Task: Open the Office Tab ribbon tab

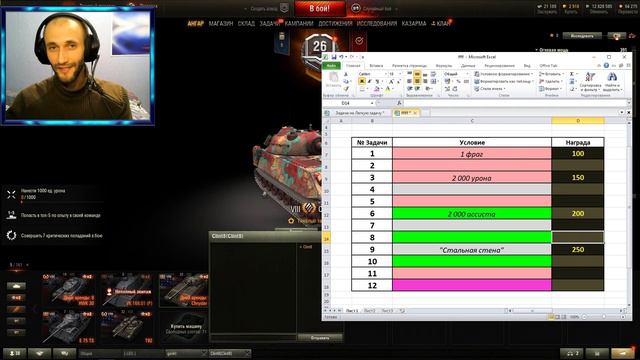Action: (x=548, y=66)
